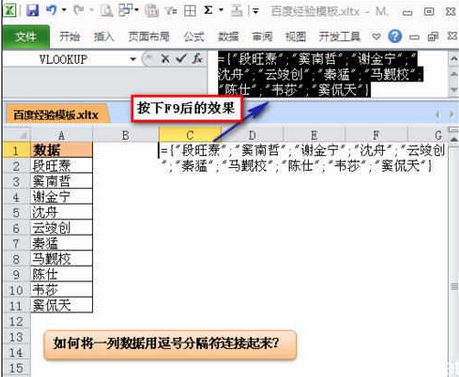Click cell containing 陈仕
Image resolution: width=459 pixels, height=377 pixels.
coord(61,274)
